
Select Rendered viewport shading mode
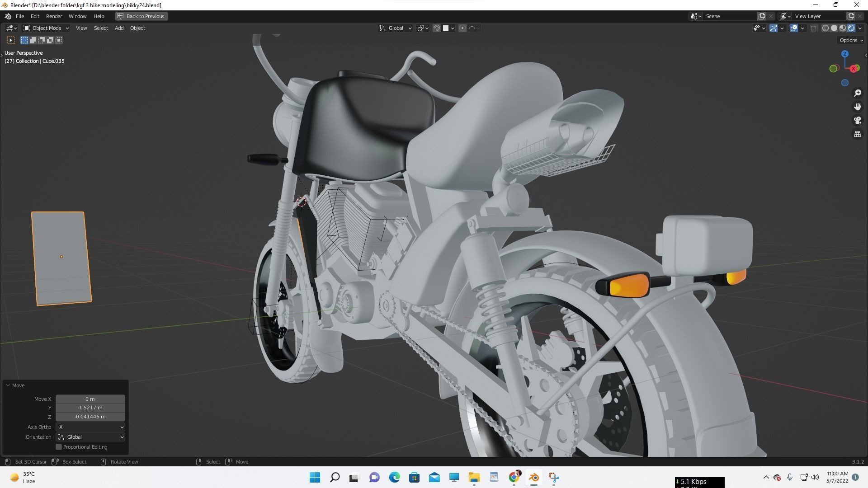[x=852, y=28]
